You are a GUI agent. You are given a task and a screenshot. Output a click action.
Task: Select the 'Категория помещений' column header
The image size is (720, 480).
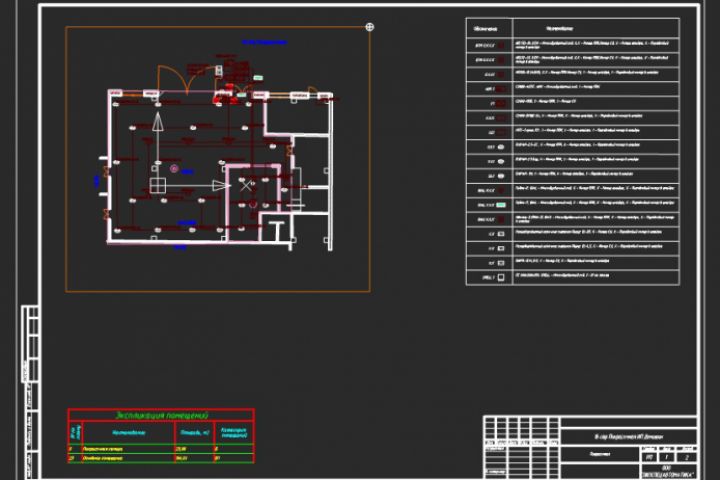(234, 432)
